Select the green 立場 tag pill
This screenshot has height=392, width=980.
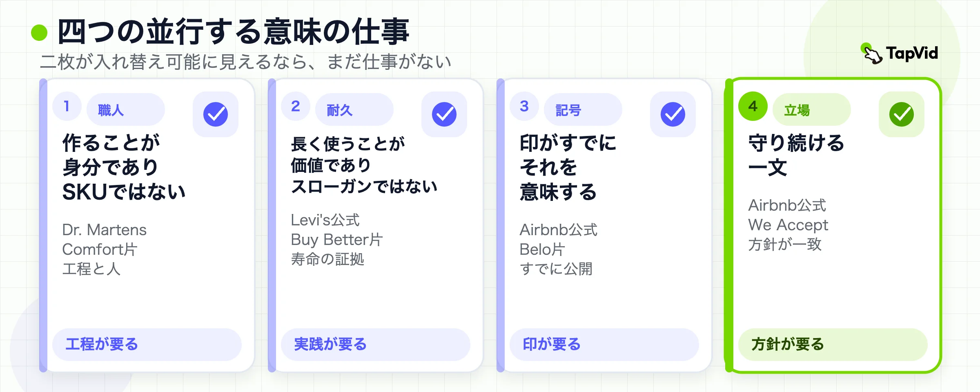click(x=812, y=109)
